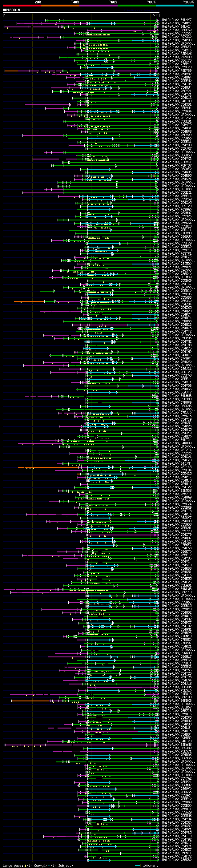Click UniRef100_Q5CY21 hit
197x868 pixels.
pyautogui.click(x=177, y=91)
